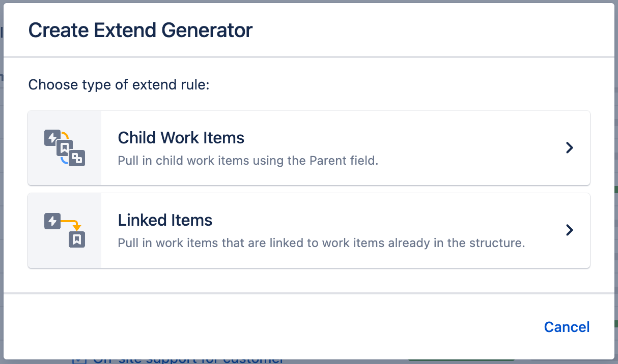Open the Child Work Items rule via its chevron
This screenshot has width=618, height=364.
click(569, 148)
